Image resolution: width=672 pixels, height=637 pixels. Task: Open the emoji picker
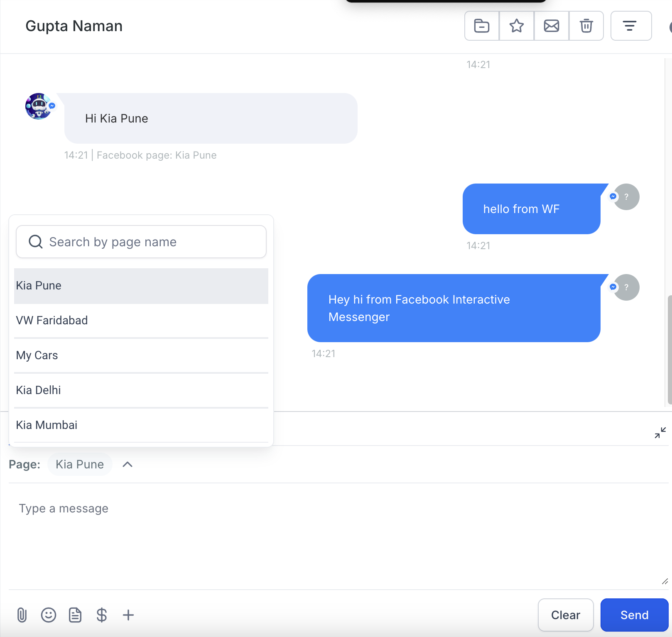(49, 615)
